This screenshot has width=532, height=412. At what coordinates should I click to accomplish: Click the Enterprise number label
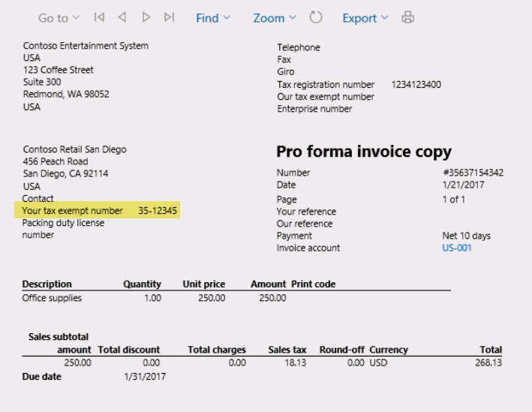314,109
